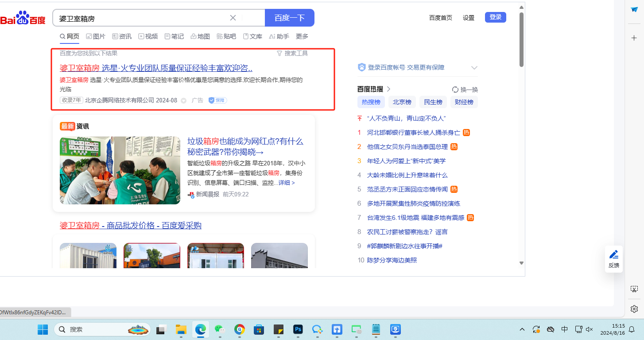Screen dimensions: 644x340
Task: Launch Google Chrome from the taskbar
Action: [x=240, y=329]
